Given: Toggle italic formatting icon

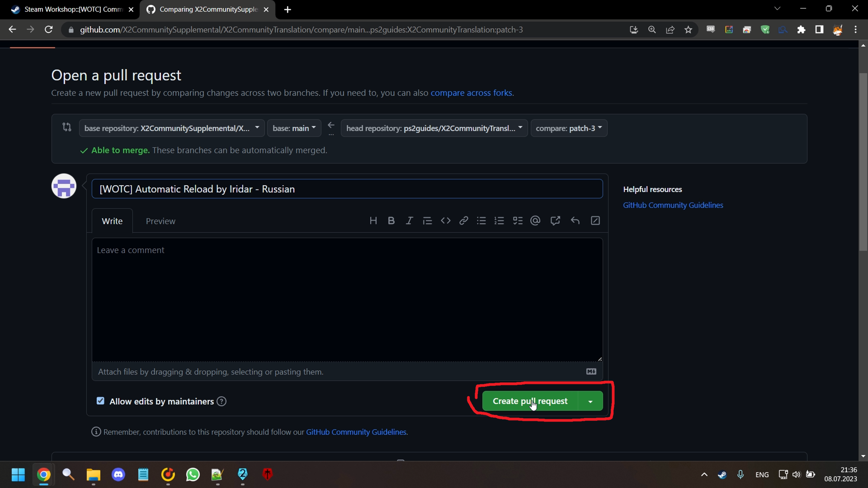Looking at the screenshot, I should [409, 221].
